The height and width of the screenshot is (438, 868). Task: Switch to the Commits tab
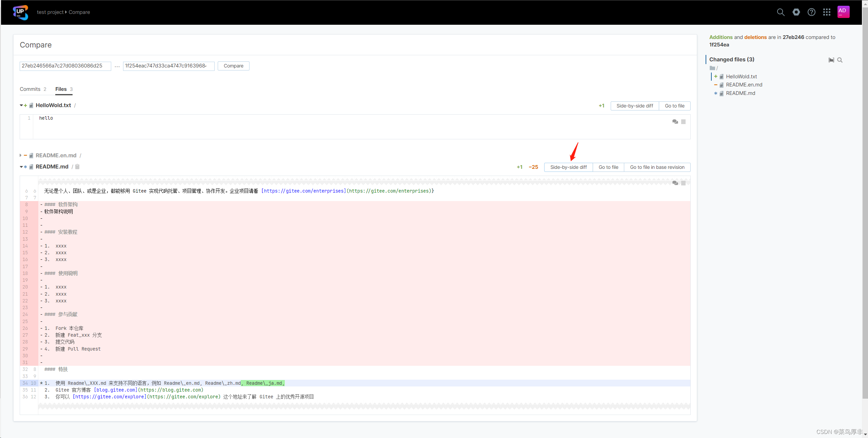pyautogui.click(x=30, y=89)
